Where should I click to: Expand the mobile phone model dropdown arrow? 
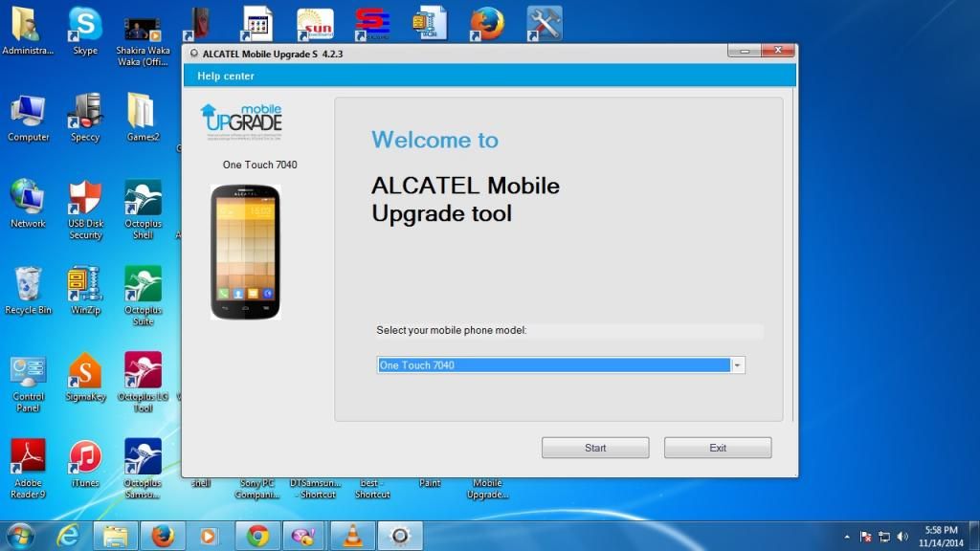(x=737, y=365)
